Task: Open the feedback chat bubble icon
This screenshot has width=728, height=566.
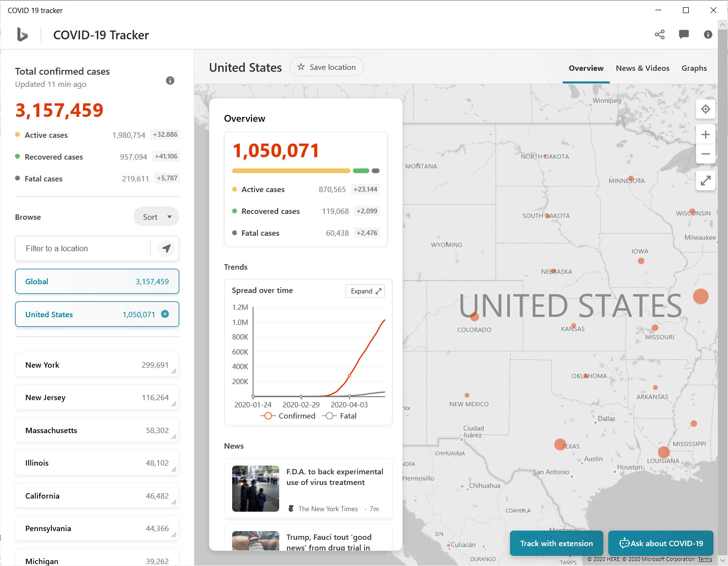Action: point(684,34)
